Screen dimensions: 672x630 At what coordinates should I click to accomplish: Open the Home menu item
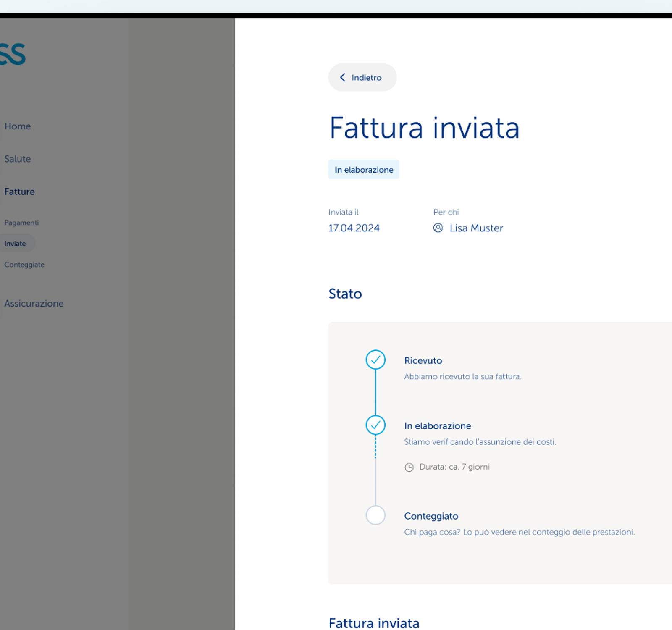pyautogui.click(x=17, y=126)
